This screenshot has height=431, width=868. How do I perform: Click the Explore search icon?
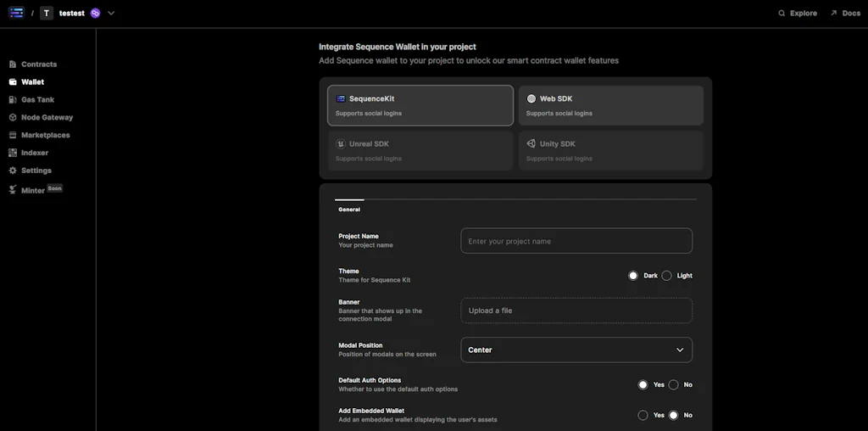click(x=782, y=14)
